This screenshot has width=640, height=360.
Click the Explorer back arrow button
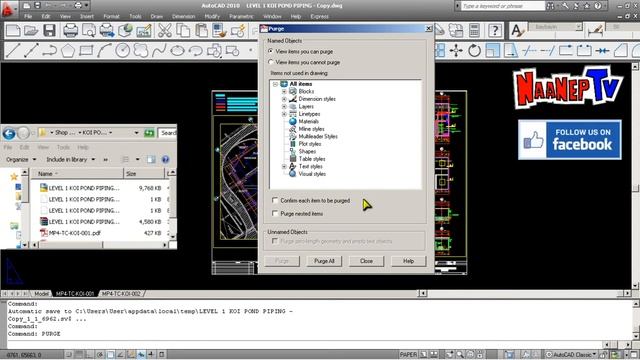coord(9,133)
